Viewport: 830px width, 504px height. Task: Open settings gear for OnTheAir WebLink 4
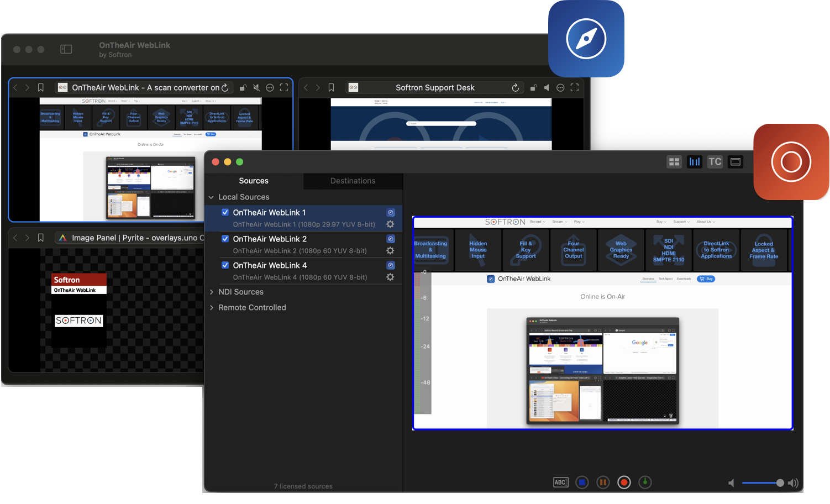pyautogui.click(x=390, y=277)
